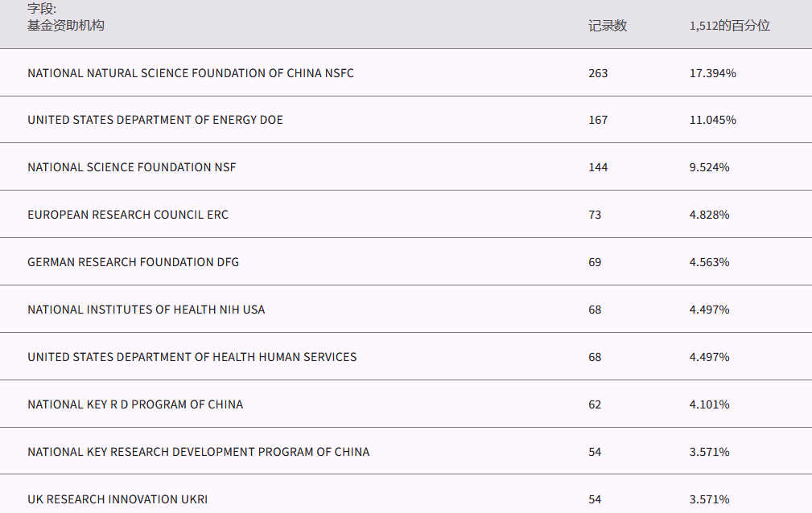The image size is (812, 513).
Task: Click the 记录数 column header
Action: 608,26
